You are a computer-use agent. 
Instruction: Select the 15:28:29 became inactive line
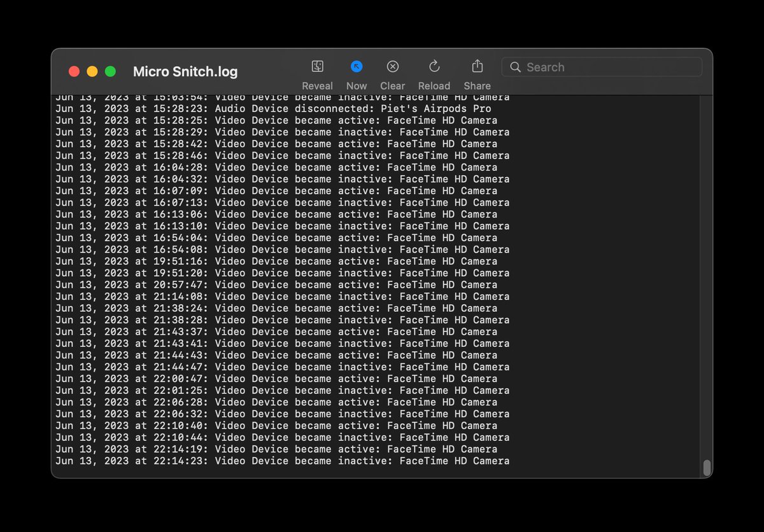point(283,132)
